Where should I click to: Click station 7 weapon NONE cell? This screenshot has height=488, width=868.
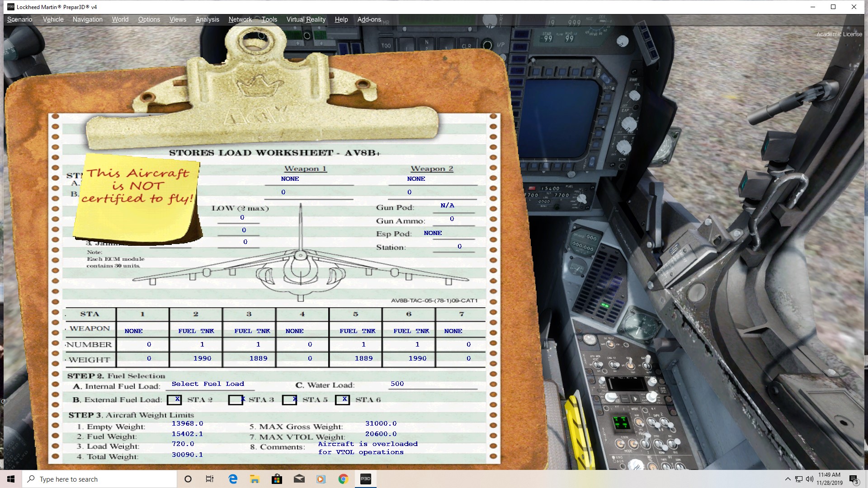[x=453, y=331]
